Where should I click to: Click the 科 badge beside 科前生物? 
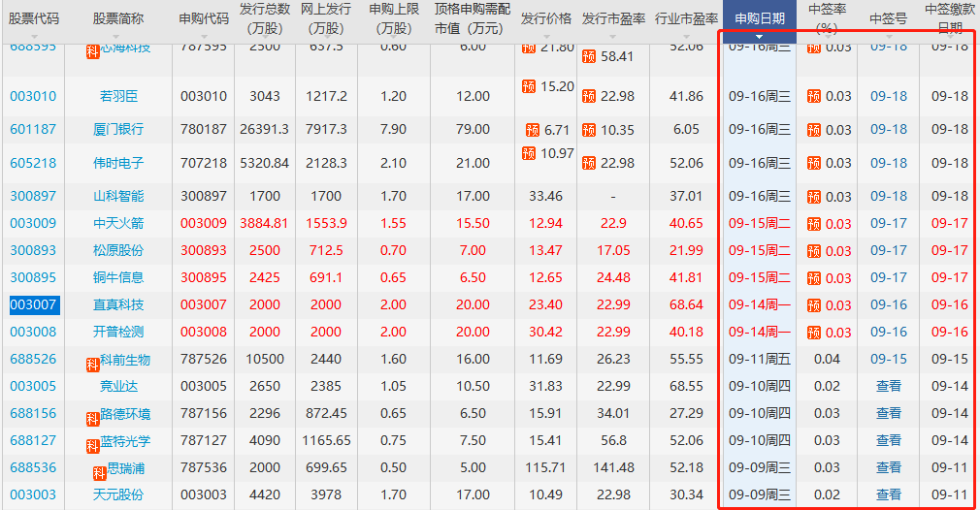(92, 366)
